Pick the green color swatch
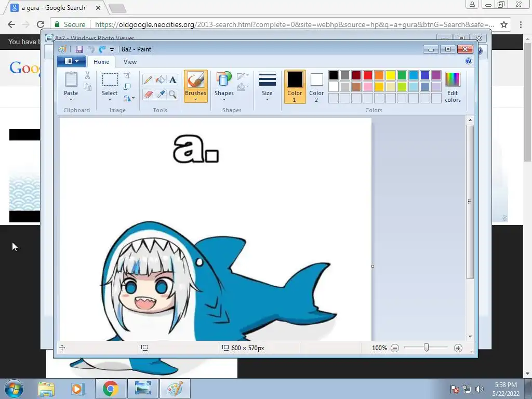The width and height of the screenshot is (532, 399). tap(402, 75)
